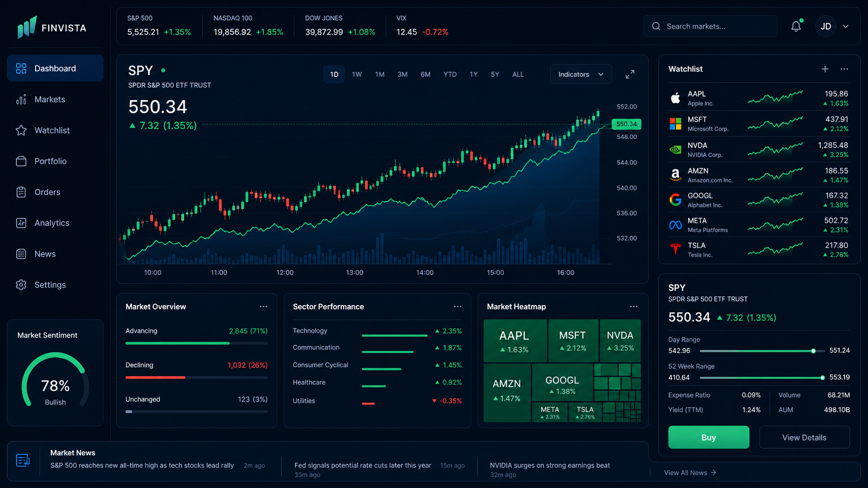The image size is (868, 488).
Task: Open the Watchlist panel more options menu
Action: coord(844,69)
